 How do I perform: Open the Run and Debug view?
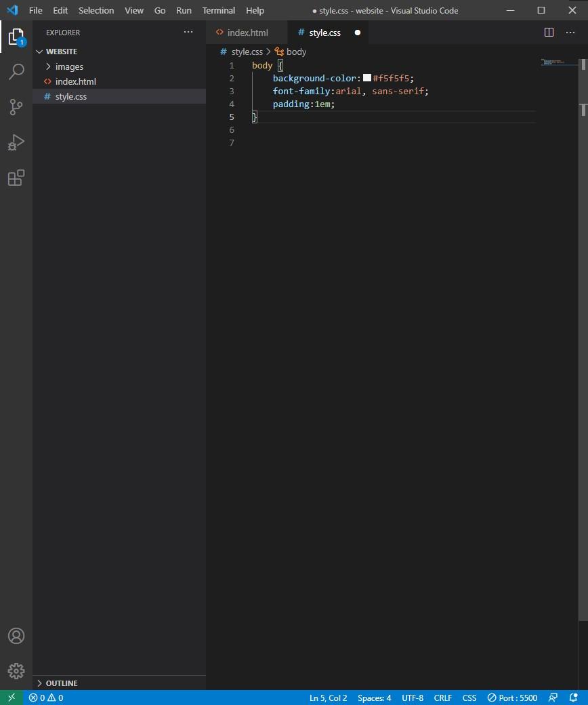pos(16,142)
